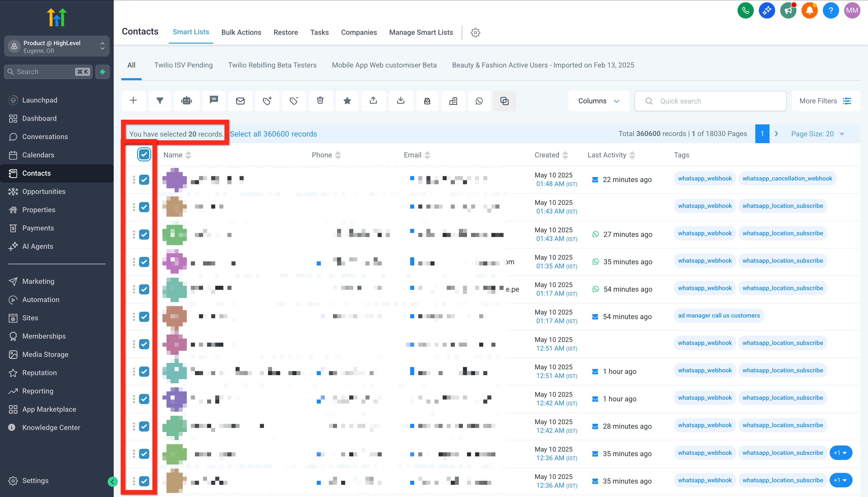This screenshot has width=868, height=497.
Task: Open the Columns dropdown
Action: click(598, 101)
